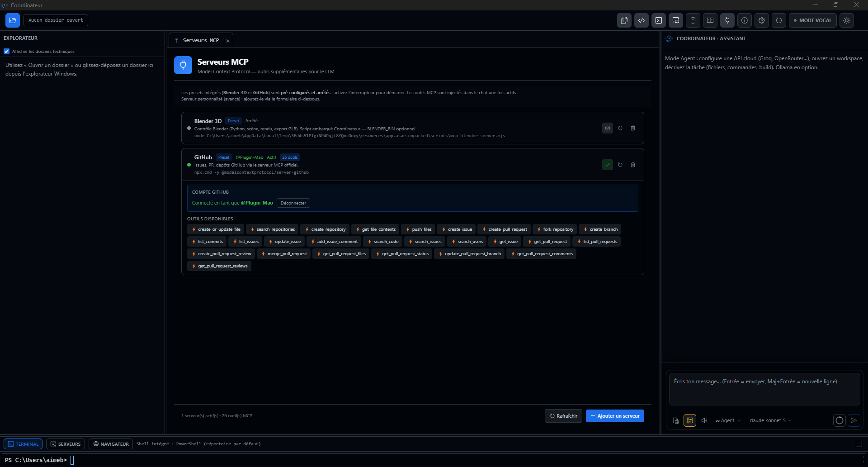Open the code editor icon in top toolbar
Viewport: 868px width, 467px height.
coord(642,20)
